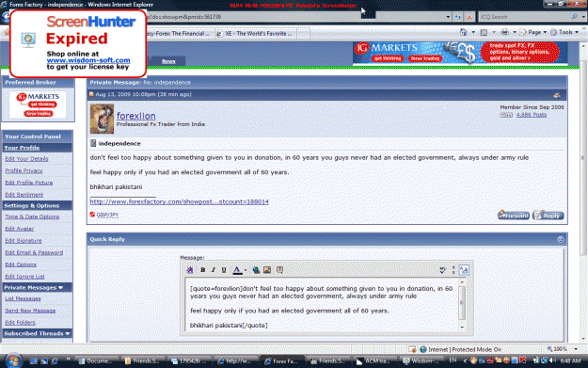Click the wrap quote tags icon
The width and height of the screenshot is (588, 368).
[279, 270]
